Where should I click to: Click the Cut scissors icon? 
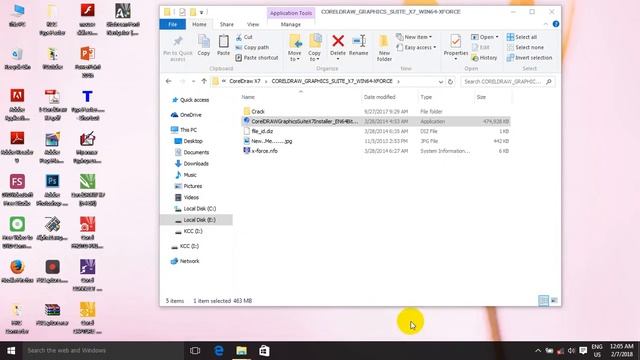(x=239, y=37)
